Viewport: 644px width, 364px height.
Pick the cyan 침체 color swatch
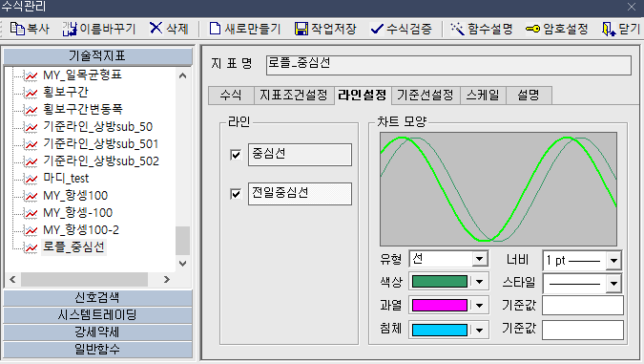(440, 330)
